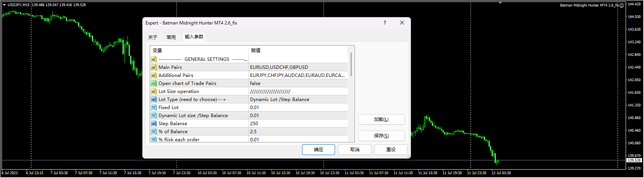This screenshot has width=644, height=178.
Task: Click the 加载(L) button
Action: (381, 119)
